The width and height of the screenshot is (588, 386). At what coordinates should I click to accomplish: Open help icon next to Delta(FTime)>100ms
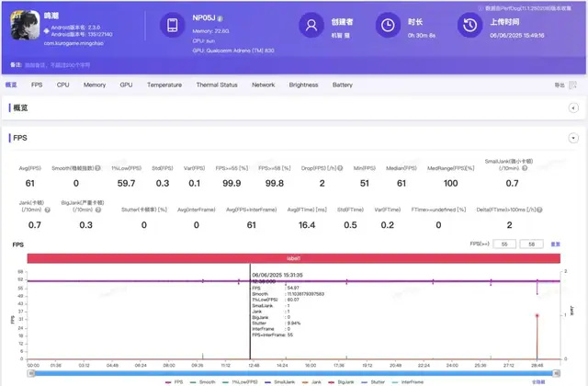539,210
